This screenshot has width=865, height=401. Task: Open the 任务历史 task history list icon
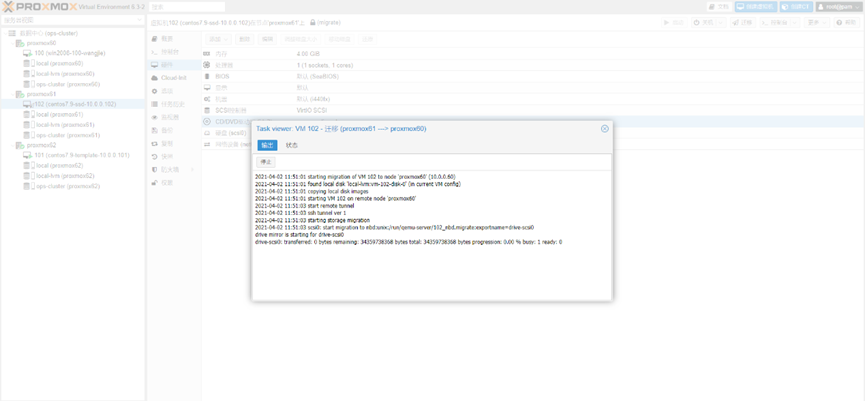coord(154,104)
